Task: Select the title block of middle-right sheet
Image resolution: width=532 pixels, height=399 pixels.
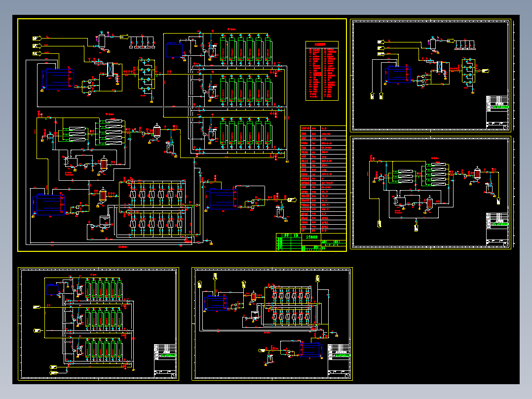Action: coord(498,229)
